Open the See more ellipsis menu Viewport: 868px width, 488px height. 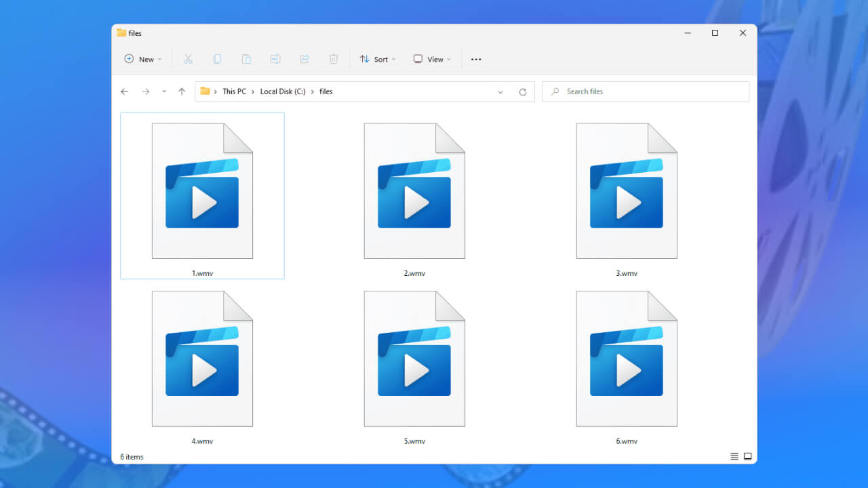[476, 59]
